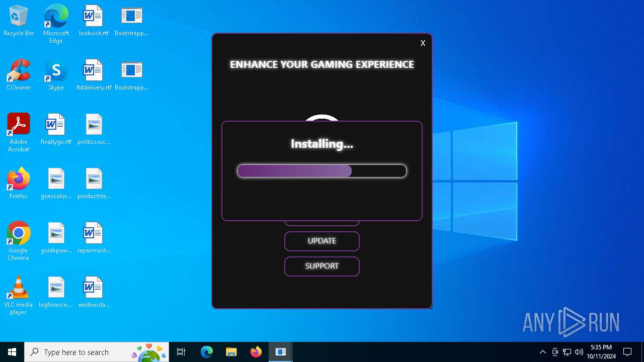This screenshot has width=644, height=362.
Task: Select the logfinance... image file
Action: pyautogui.click(x=56, y=293)
